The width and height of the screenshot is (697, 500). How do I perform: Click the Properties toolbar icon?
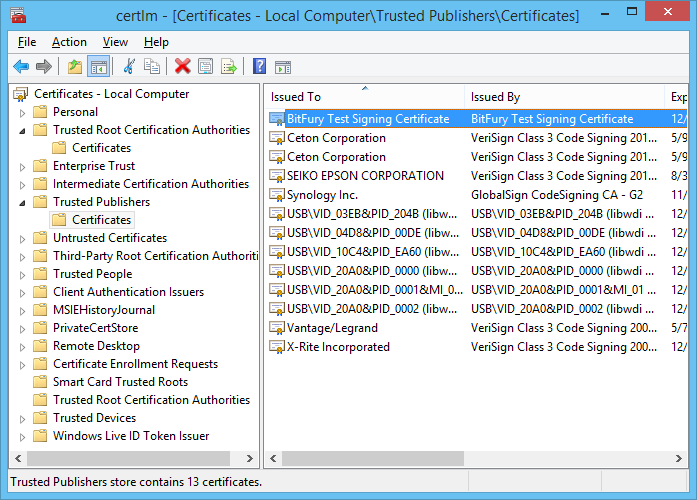pos(206,67)
